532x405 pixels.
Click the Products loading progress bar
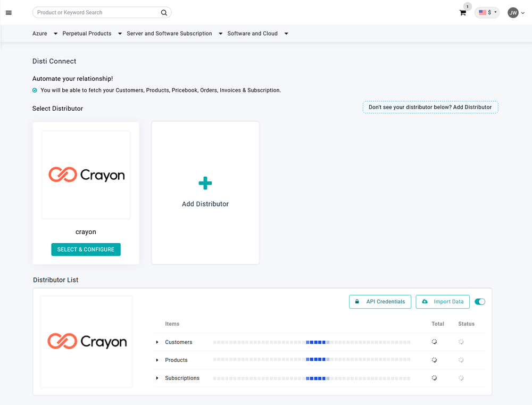pos(312,360)
